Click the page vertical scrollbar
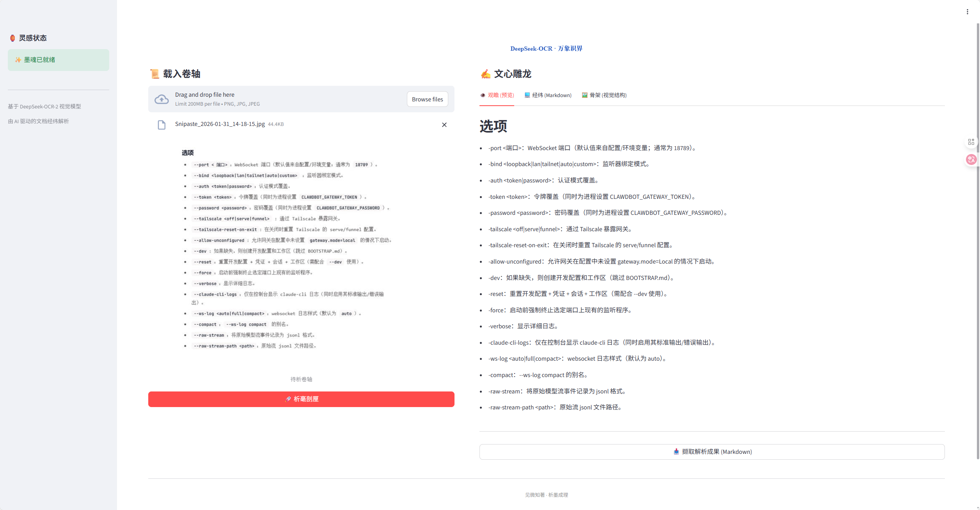Viewport: 980px width, 510px height. coord(978,241)
